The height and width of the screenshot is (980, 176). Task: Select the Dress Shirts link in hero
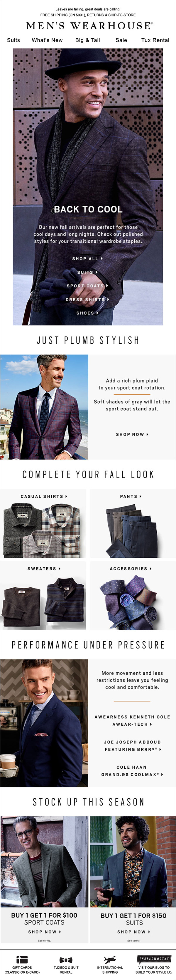pos(87,299)
